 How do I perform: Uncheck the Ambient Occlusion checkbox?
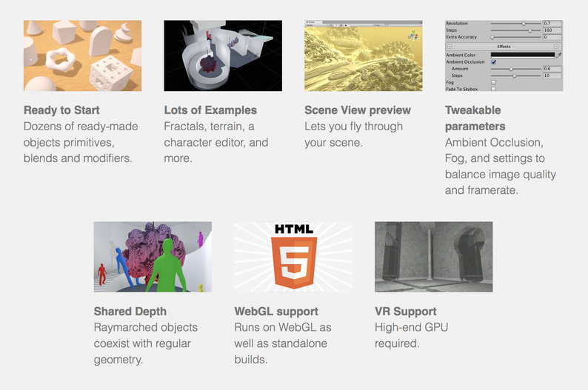493,62
